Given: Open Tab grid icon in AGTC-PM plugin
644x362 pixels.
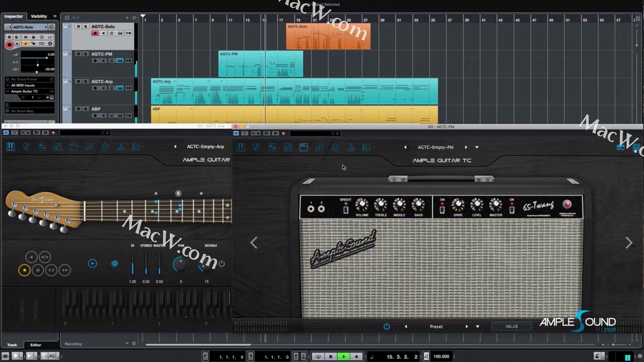Looking at the screenshot, I should tap(288, 147).
